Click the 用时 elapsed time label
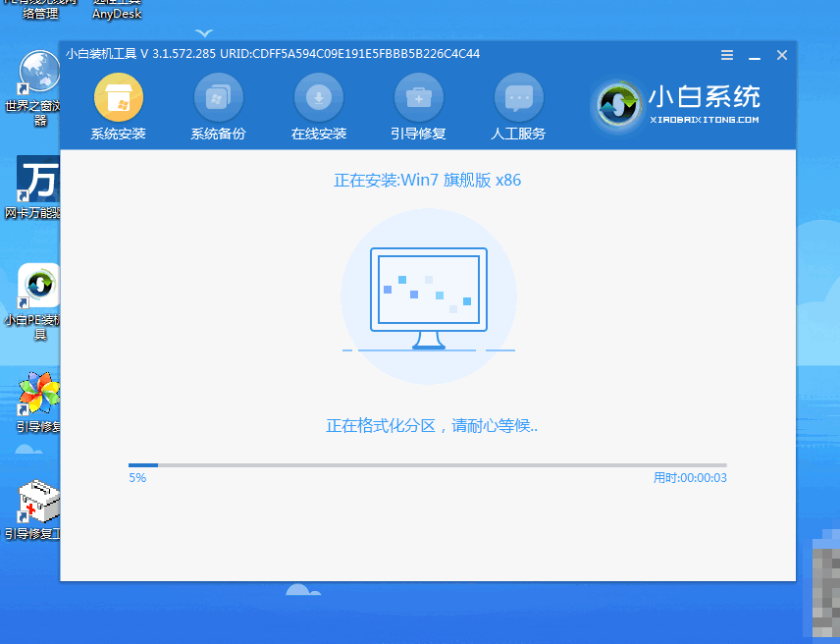 (x=690, y=478)
